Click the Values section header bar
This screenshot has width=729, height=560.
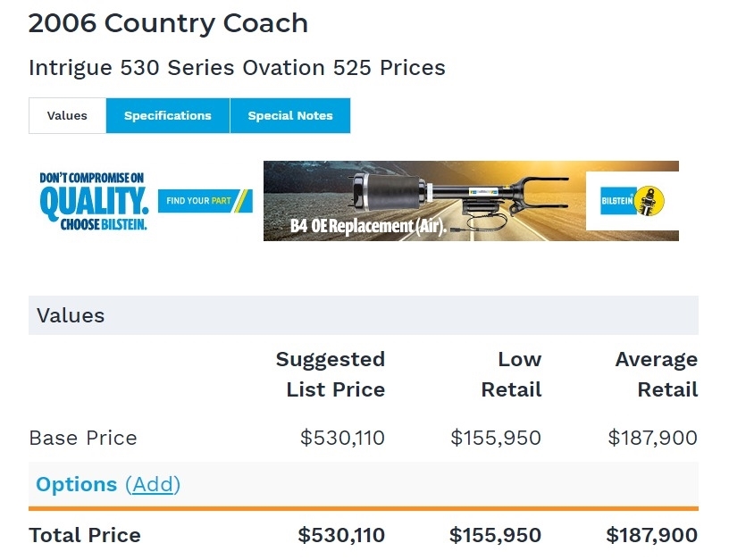coord(363,315)
